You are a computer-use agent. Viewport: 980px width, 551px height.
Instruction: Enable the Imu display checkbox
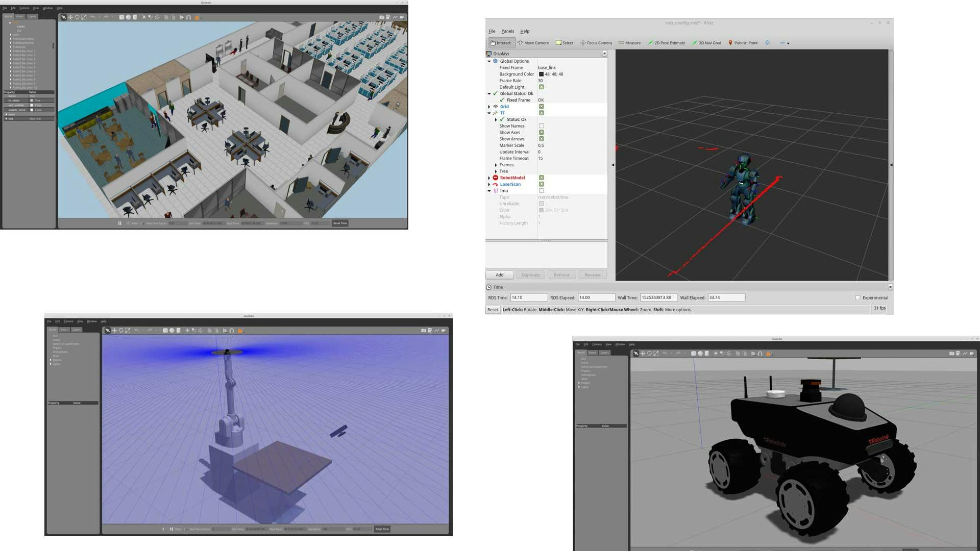click(542, 191)
